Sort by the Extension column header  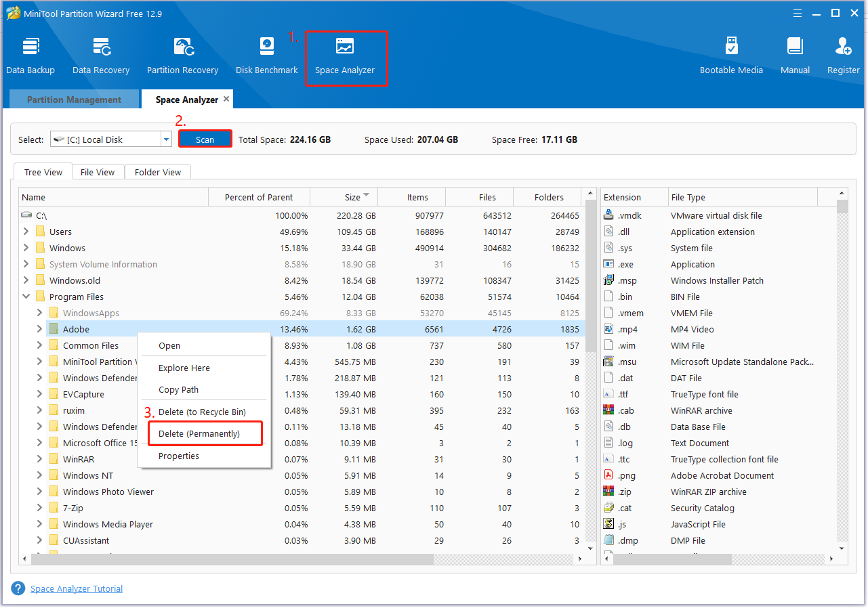click(x=634, y=197)
